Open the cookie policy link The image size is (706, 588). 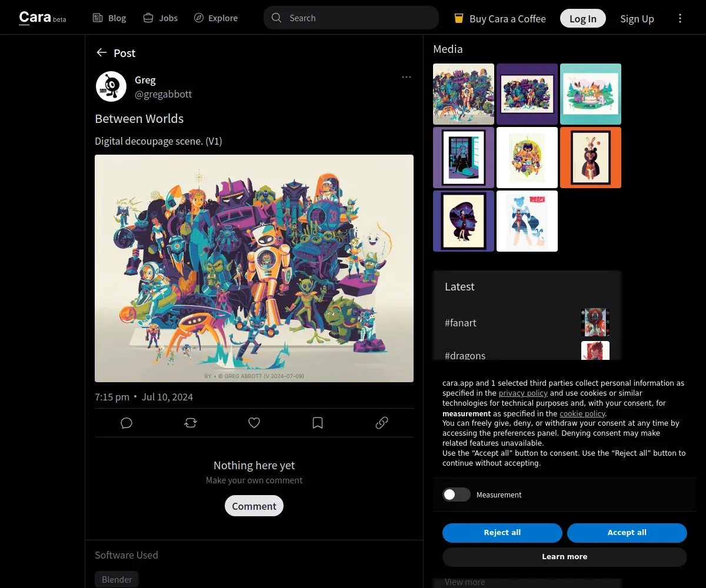click(x=582, y=413)
